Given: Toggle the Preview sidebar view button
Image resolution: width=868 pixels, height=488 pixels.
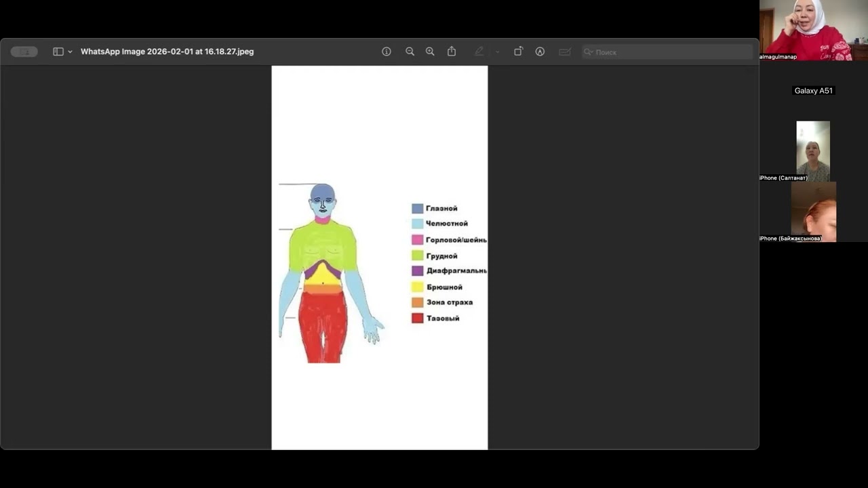Looking at the screenshot, I should (58, 52).
